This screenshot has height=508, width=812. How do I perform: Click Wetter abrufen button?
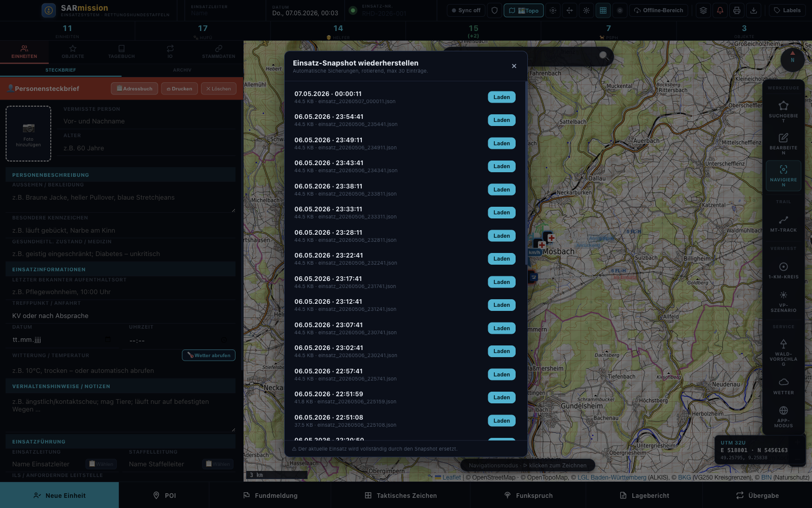(x=209, y=355)
